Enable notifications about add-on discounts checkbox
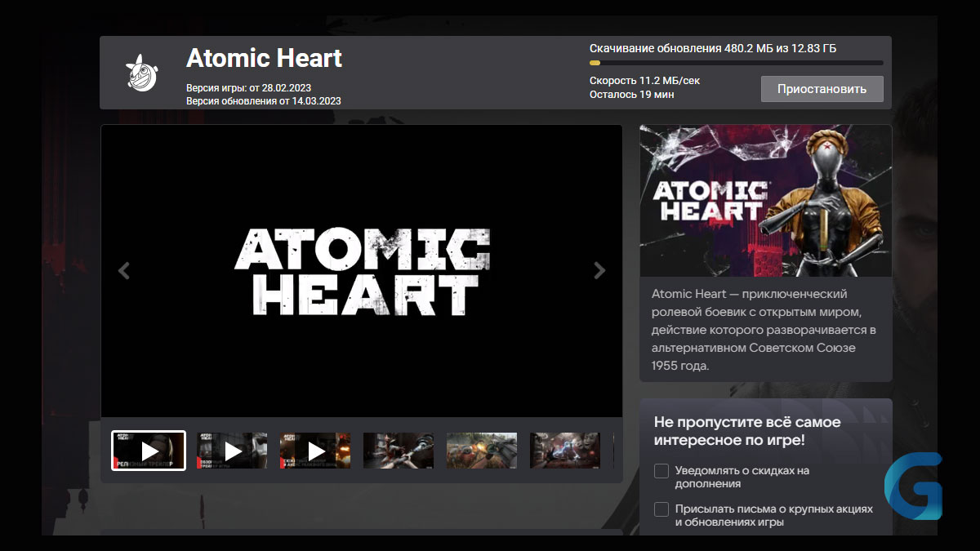Image resolution: width=980 pixels, height=551 pixels. click(x=661, y=471)
